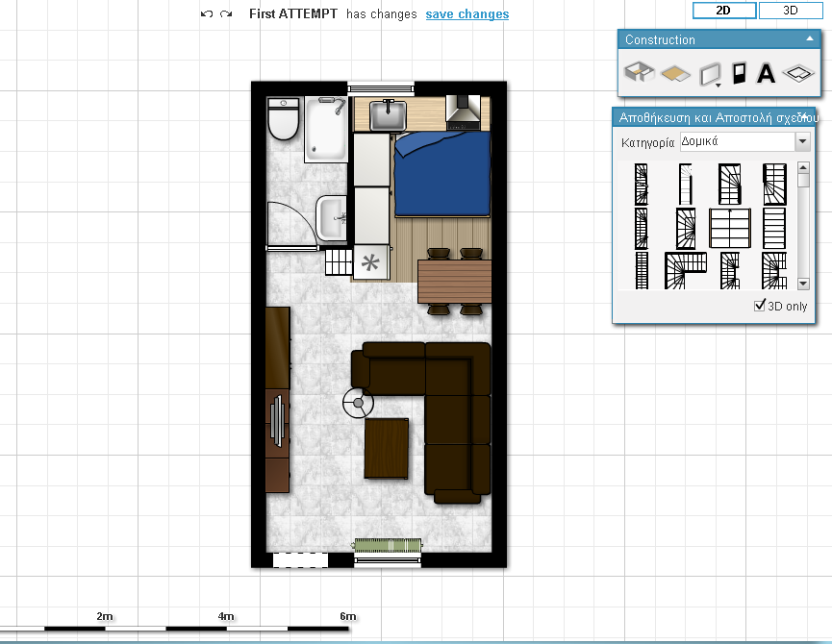Switch to 3D view tab
832x644 pixels.
point(791,11)
